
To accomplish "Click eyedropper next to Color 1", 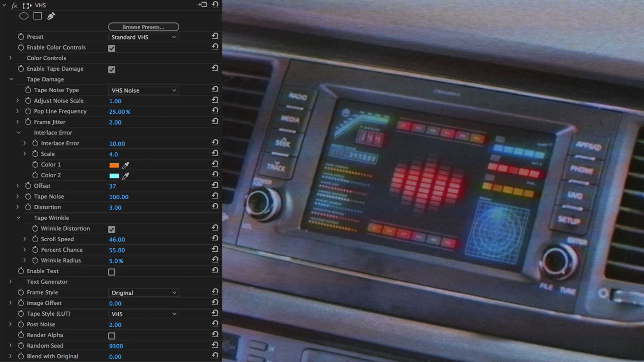I will pyautogui.click(x=125, y=165).
